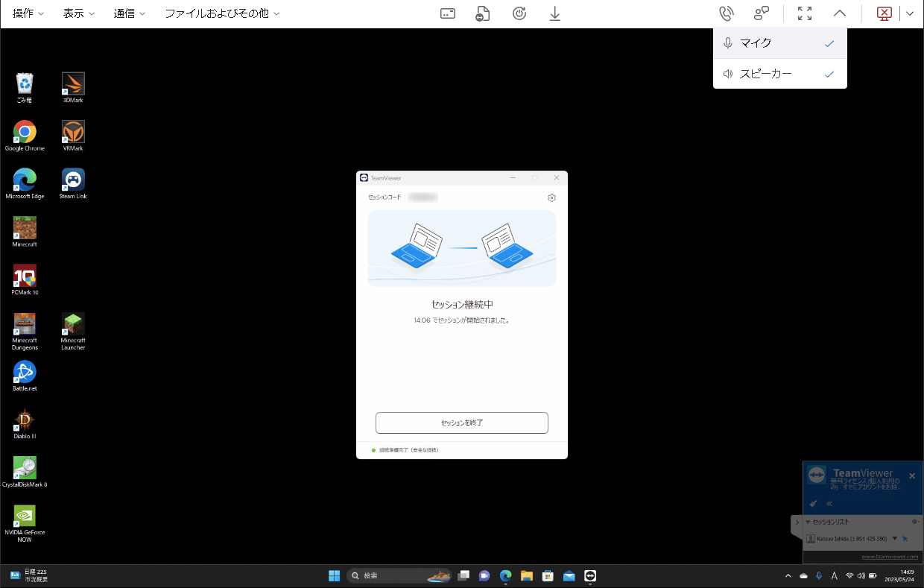Open the Katsuo Ishida session dropdown arrow

895,538
